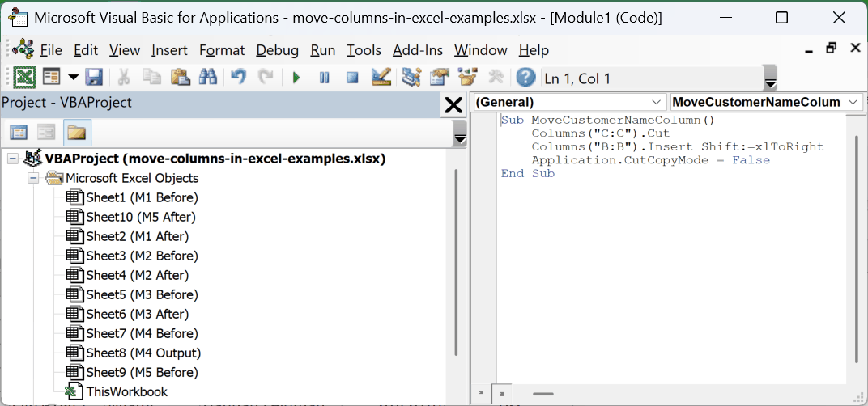Open the Window menu
Screen dimensions: 868x406
481,50
